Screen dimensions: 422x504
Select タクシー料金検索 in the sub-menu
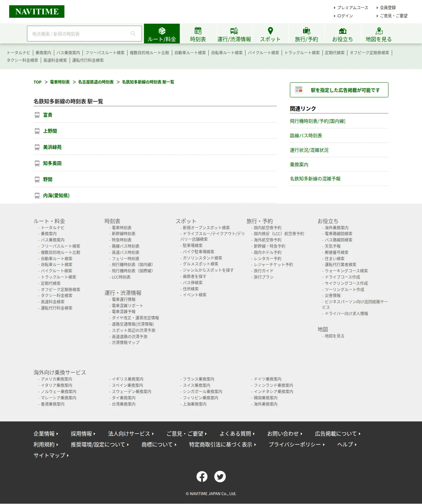[x=22, y=60]
